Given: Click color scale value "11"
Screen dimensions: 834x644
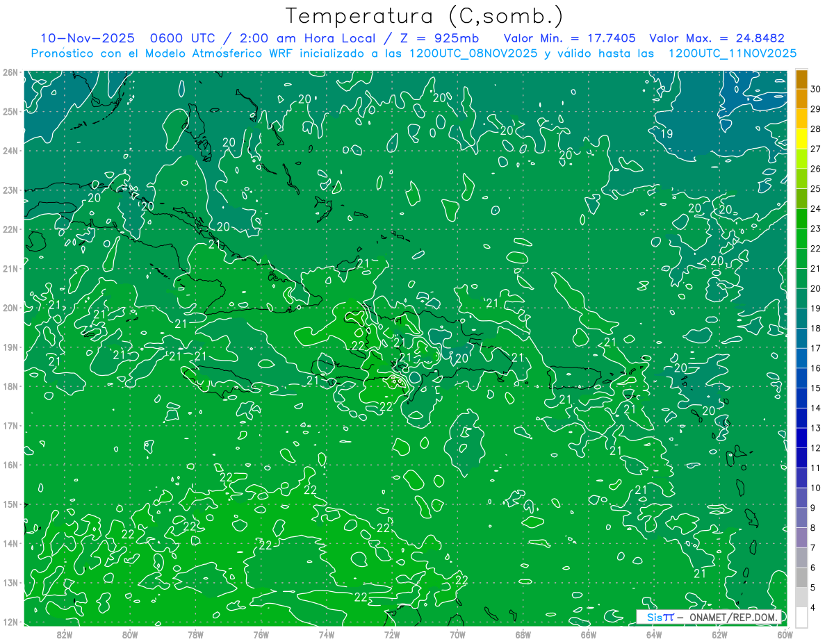Looking at the screenshot, I should [816, 468].
